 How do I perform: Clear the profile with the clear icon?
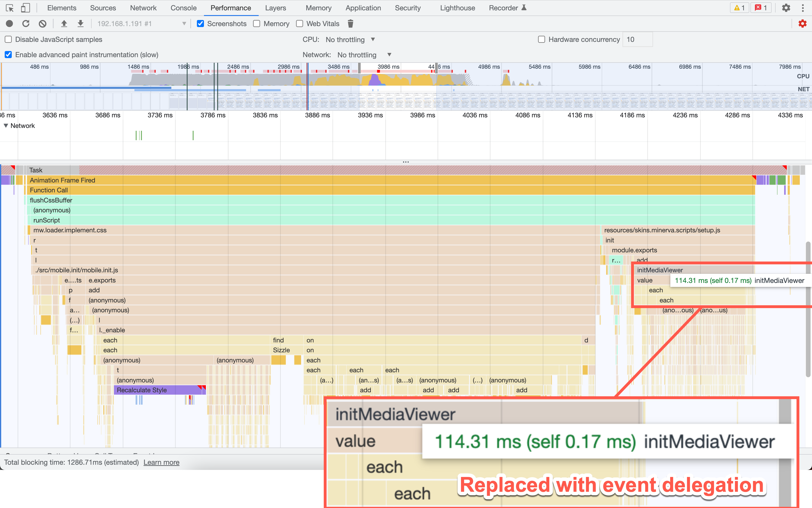pos(42,24)
